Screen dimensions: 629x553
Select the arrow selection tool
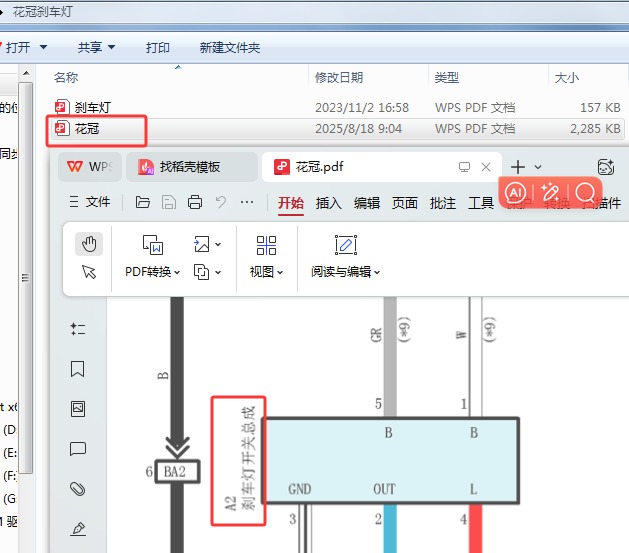[89, 272]
